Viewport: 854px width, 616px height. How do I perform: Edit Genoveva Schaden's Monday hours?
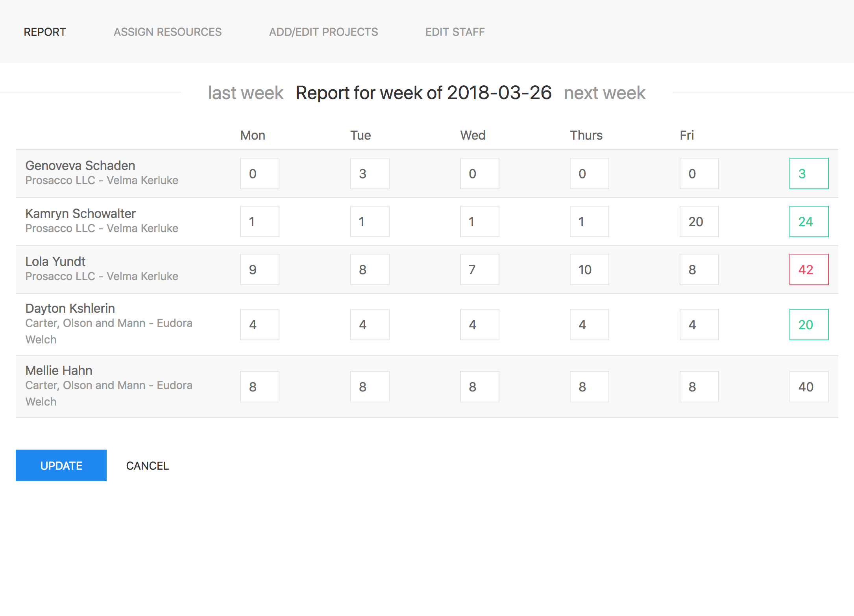point(260,173)
